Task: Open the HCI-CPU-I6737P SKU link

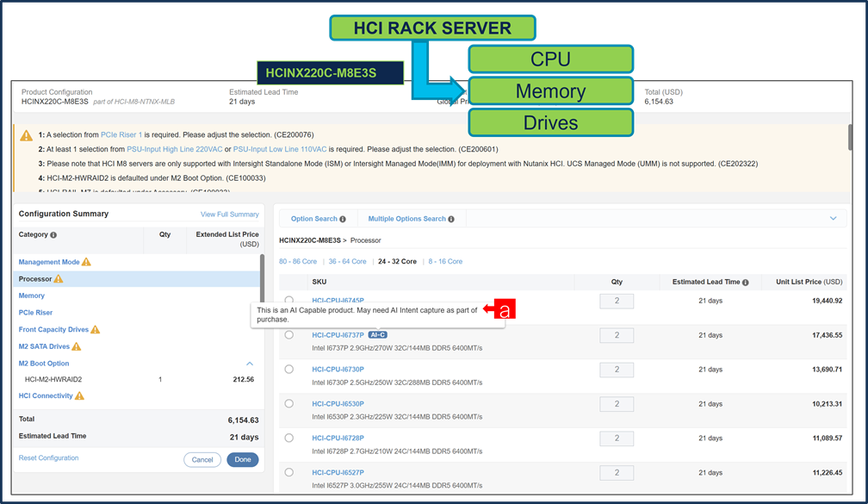Action: tap(338, 335)
